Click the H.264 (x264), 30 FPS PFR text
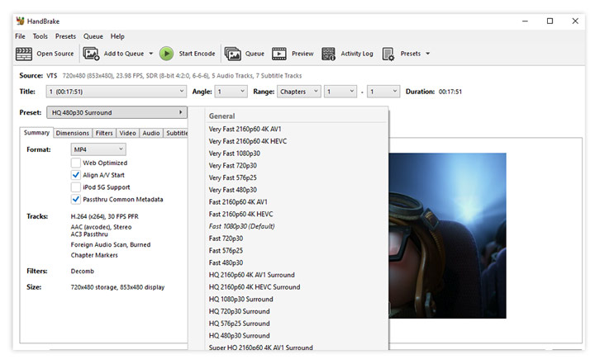The image size is (595, 364). tap(104, 216)
